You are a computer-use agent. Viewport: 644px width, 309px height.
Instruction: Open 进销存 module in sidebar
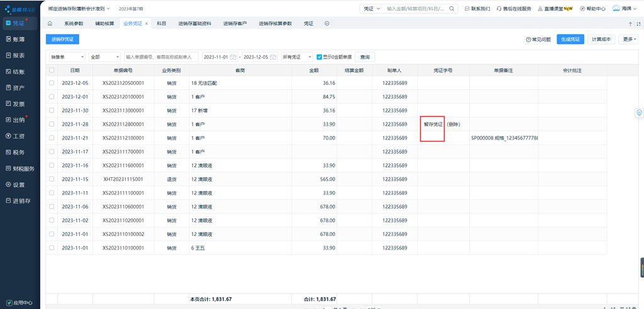(x=19, y=201)
